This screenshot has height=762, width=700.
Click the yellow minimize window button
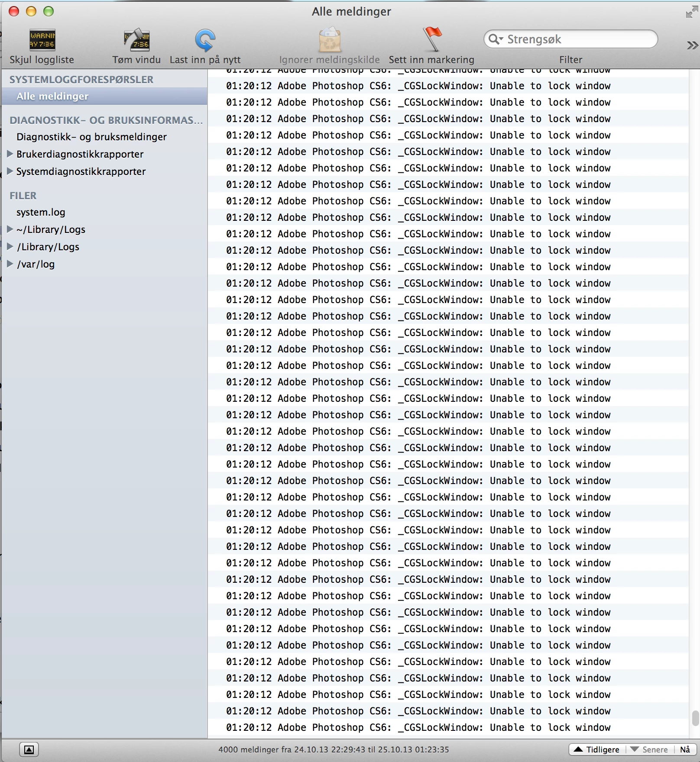31,11
